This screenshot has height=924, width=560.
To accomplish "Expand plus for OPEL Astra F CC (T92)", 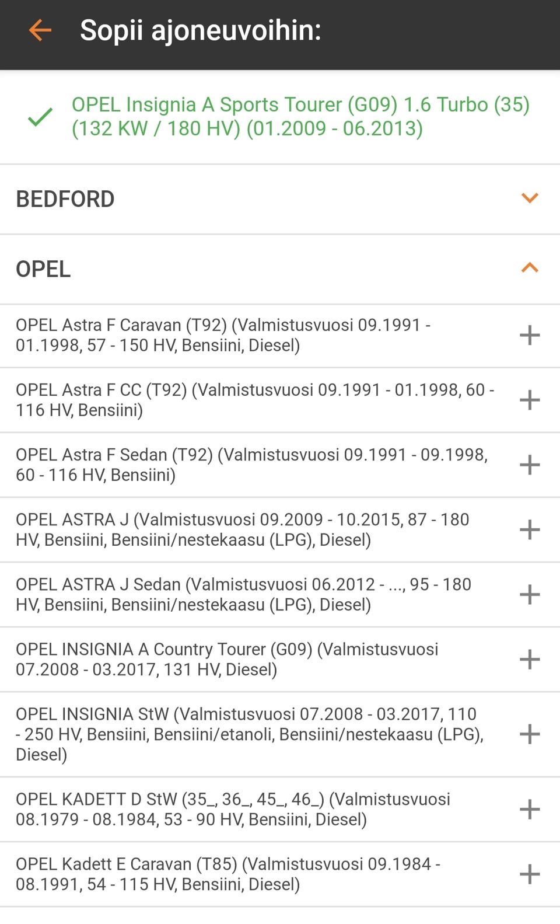I will click(x=530, y=400).
